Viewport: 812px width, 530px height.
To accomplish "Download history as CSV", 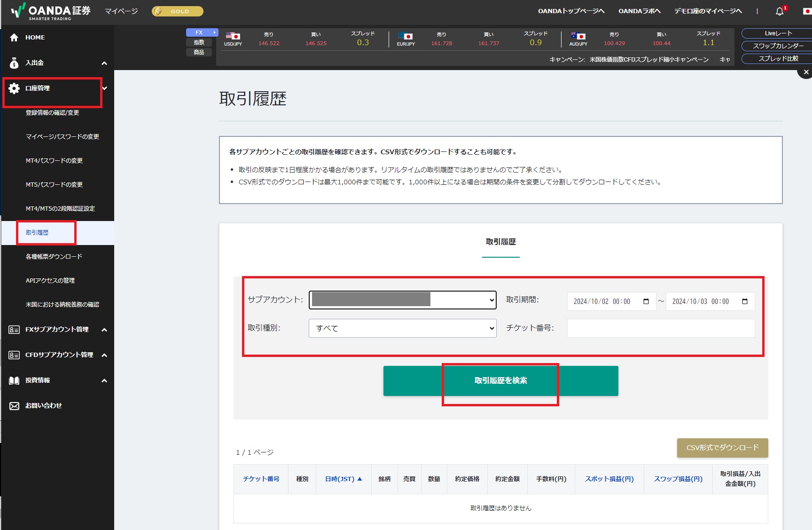I will pyautogui.click(x=722, y=448).
